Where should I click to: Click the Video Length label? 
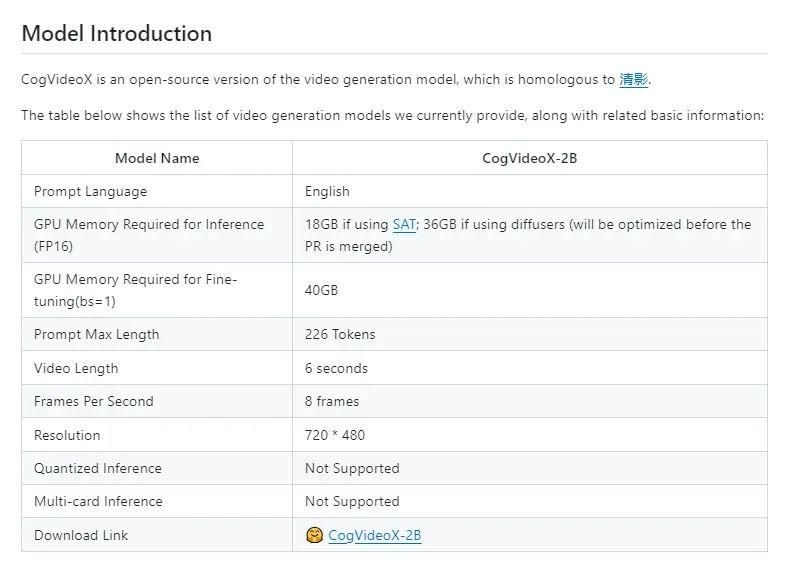[x=76, y=368]
